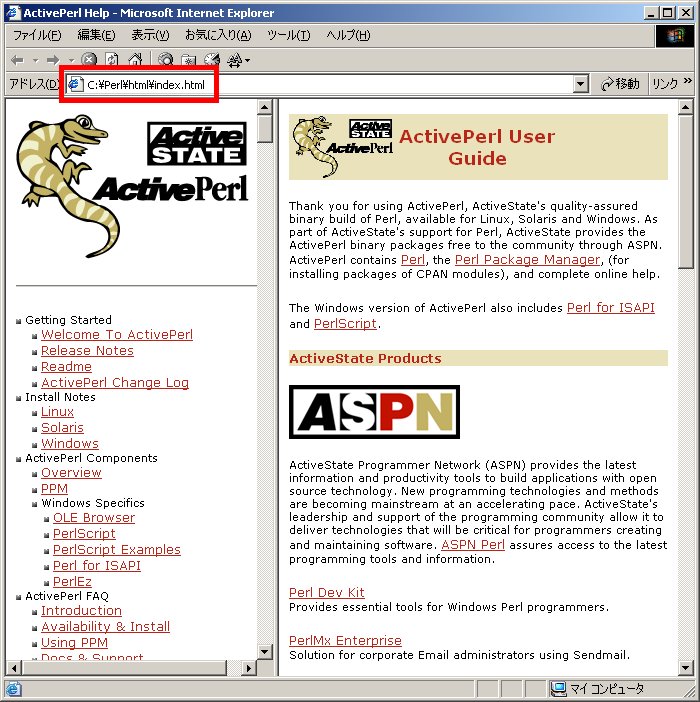700x702 pixels.
Task: Open the Availability & Install link
Action: [x=105, y=627]
